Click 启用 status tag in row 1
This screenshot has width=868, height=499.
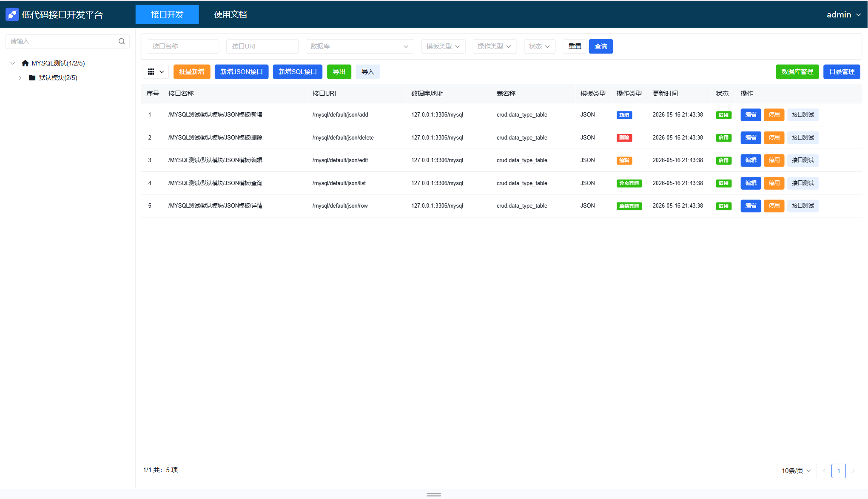click(723, 115)
